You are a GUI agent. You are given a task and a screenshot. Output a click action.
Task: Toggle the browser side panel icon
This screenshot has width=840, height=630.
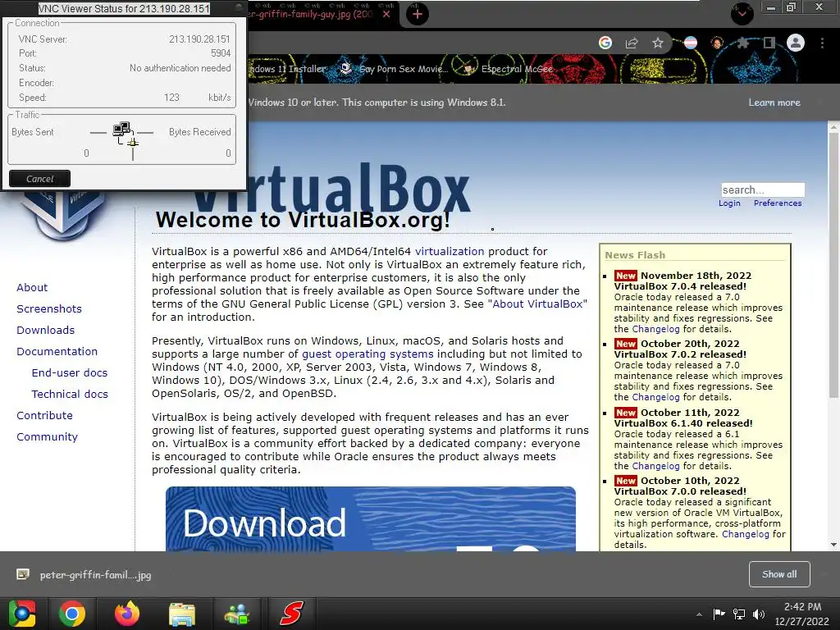[769, 43]
